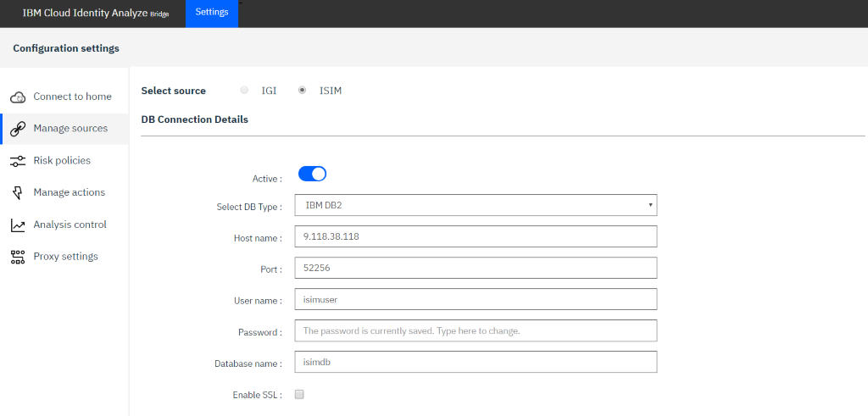Open Manage actions in sidebar
Screen dimensions: 868x416
[64, 192]
